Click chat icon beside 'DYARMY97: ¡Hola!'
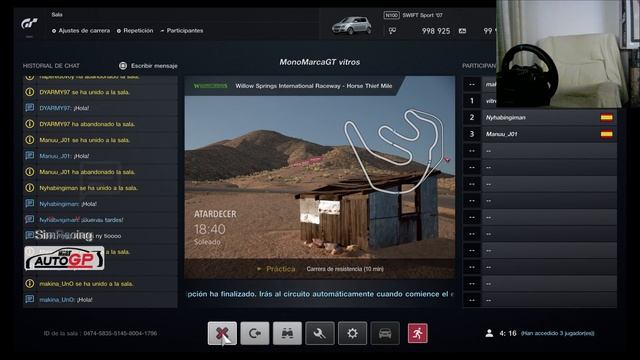The width and height of the screenshot is (640, 360). (x=29, y=108)
